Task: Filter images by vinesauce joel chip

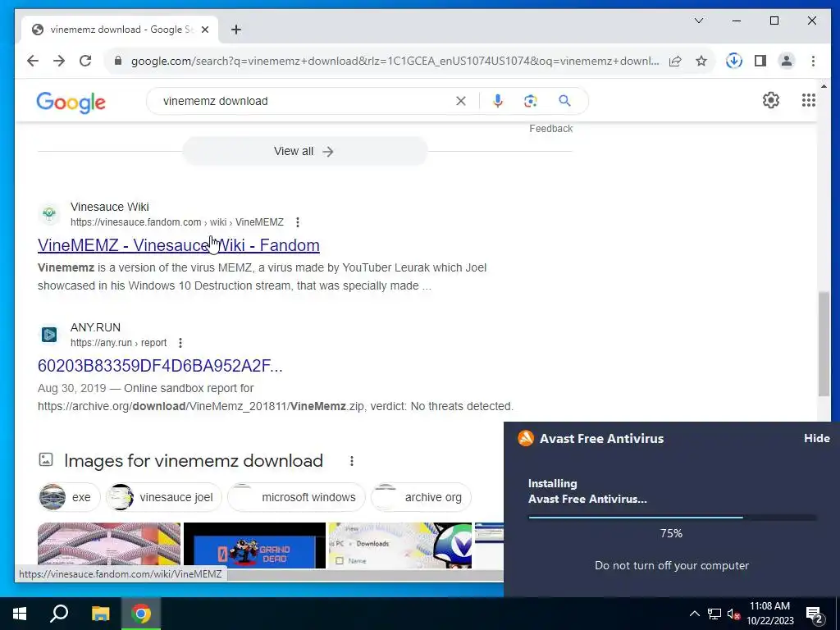Action: (163, 497)
